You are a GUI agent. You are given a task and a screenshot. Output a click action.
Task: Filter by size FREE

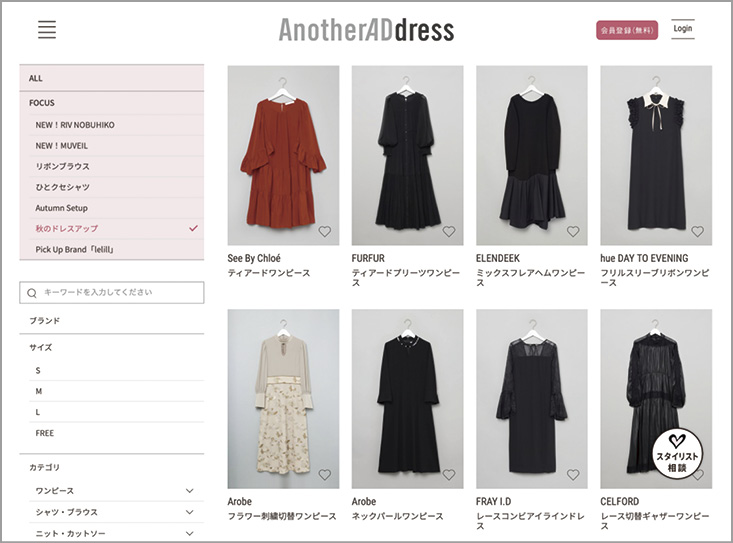[116, 433]
